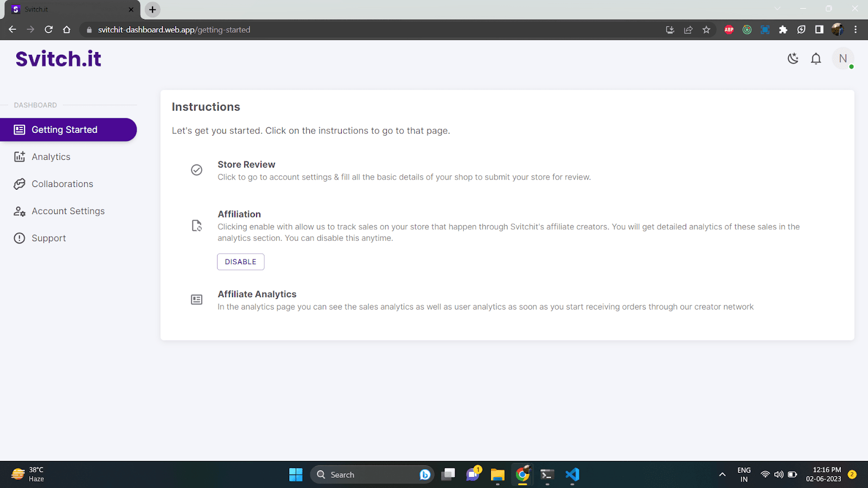Click the Affiliate Analytics list icon
This screenshot has width=868, height=488.
(196, 300)
